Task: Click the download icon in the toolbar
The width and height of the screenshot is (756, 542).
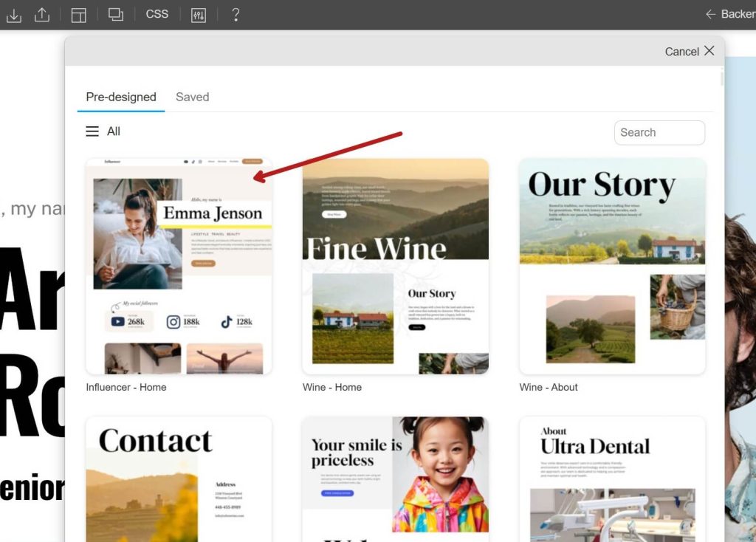Action: 13,14
